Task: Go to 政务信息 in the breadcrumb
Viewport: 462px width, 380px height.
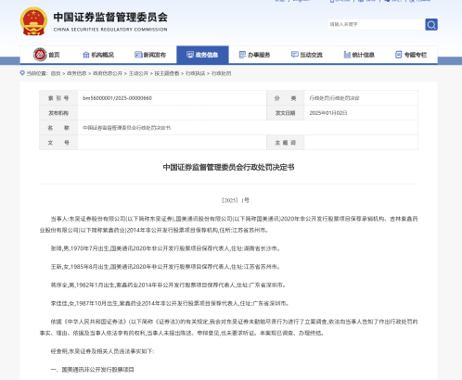Action: [77, 73]
